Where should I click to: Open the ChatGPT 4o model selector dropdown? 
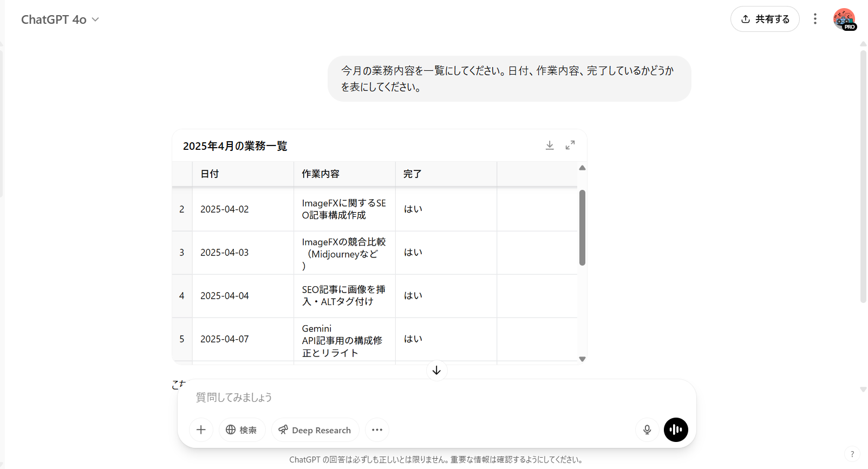[x=60, y=19]
